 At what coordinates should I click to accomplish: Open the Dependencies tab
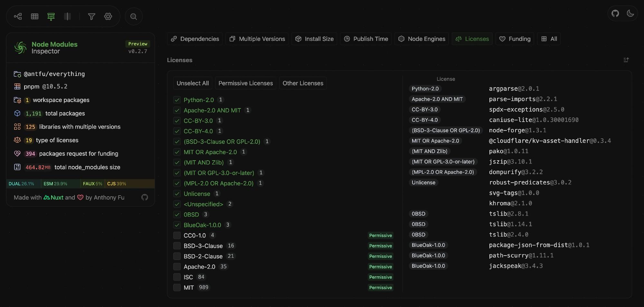tap(195, 39)
